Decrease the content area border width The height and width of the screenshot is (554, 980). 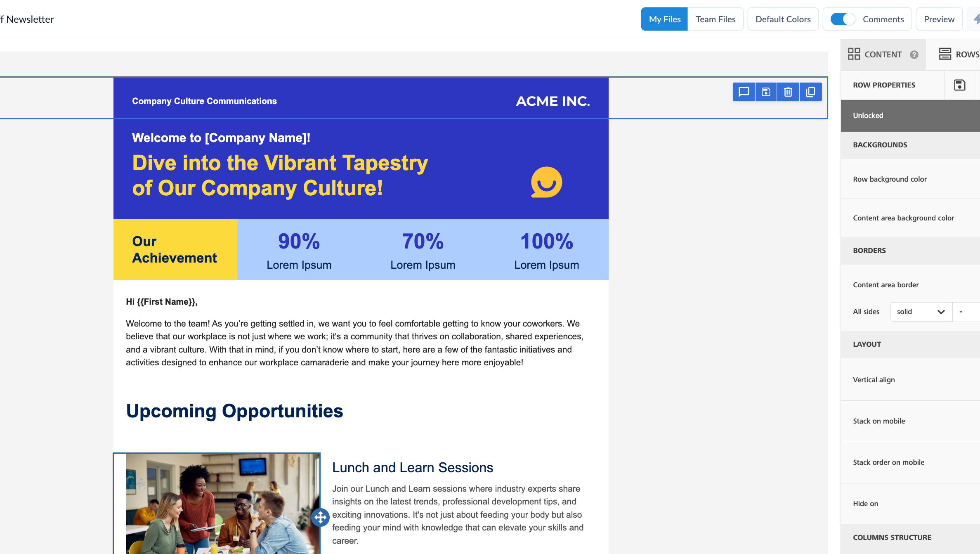click(x=961, y=312)
